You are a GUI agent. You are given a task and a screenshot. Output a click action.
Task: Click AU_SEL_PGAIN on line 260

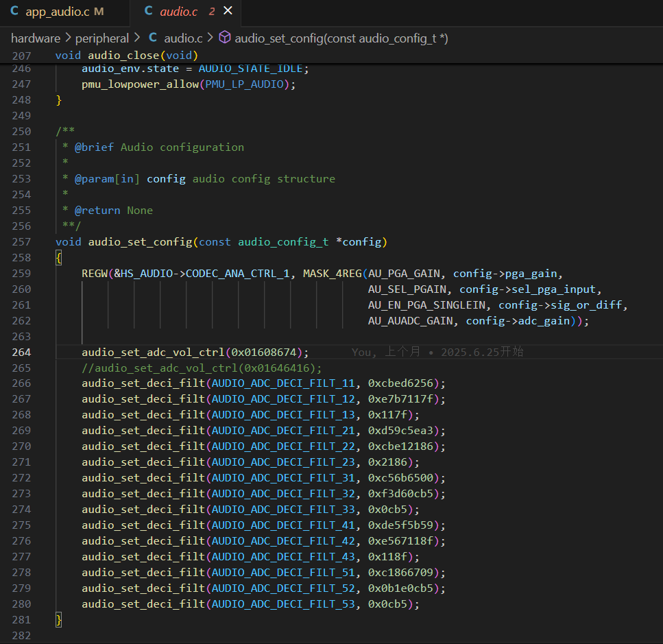tap(407, 289)
